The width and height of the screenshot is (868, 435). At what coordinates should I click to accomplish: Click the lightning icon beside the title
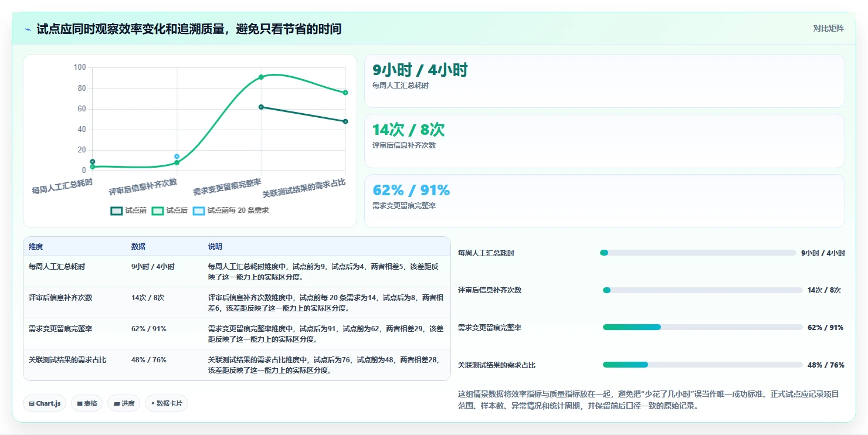[28, 29]
